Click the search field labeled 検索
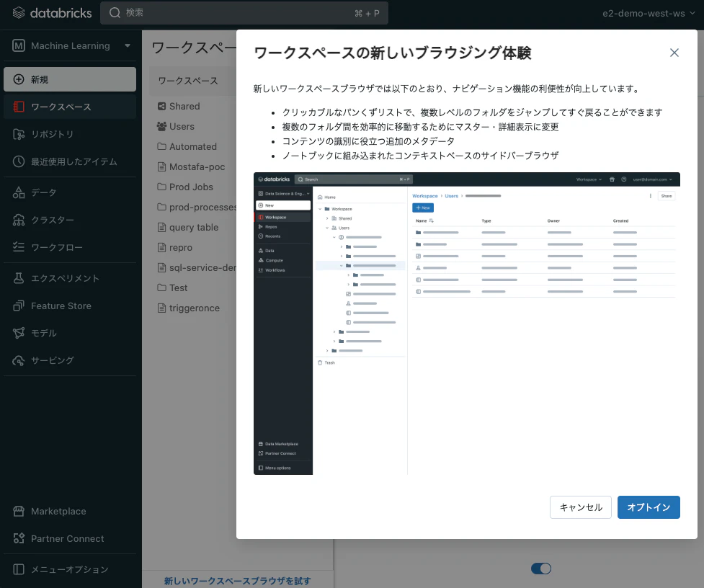The height and width of the screenshot is (588, 704). tap(244, 12)
